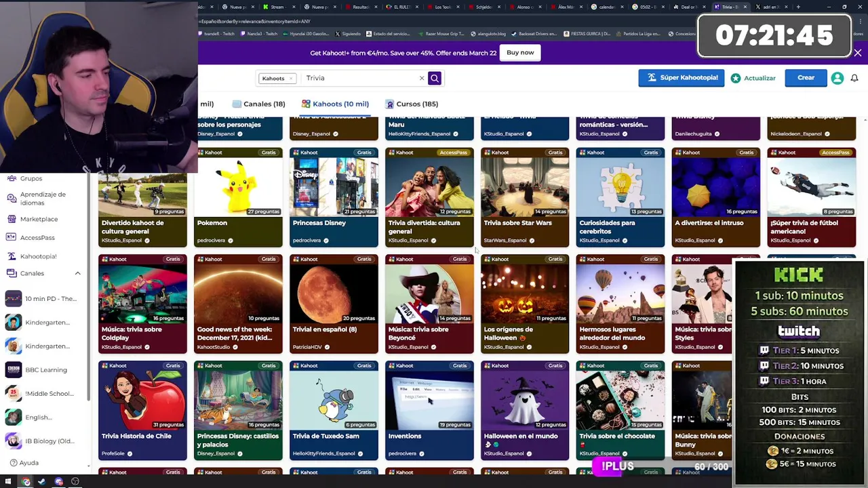868x488 pixels.
Task: Click the Kahootopia island icon
Action: 12,256
